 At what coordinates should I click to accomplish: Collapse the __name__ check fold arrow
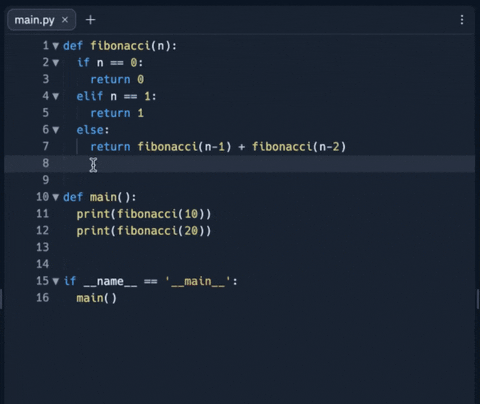pyautogui.click(x=56, y=281)
